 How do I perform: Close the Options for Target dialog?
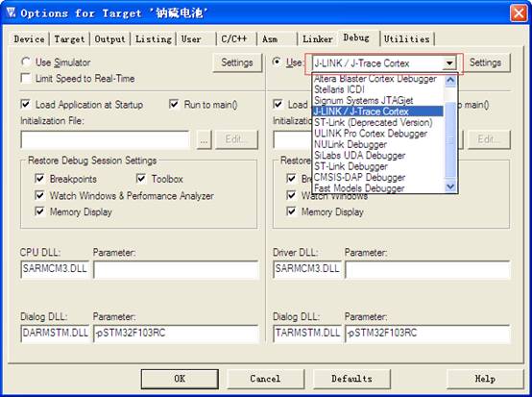[x=519, y=13]
